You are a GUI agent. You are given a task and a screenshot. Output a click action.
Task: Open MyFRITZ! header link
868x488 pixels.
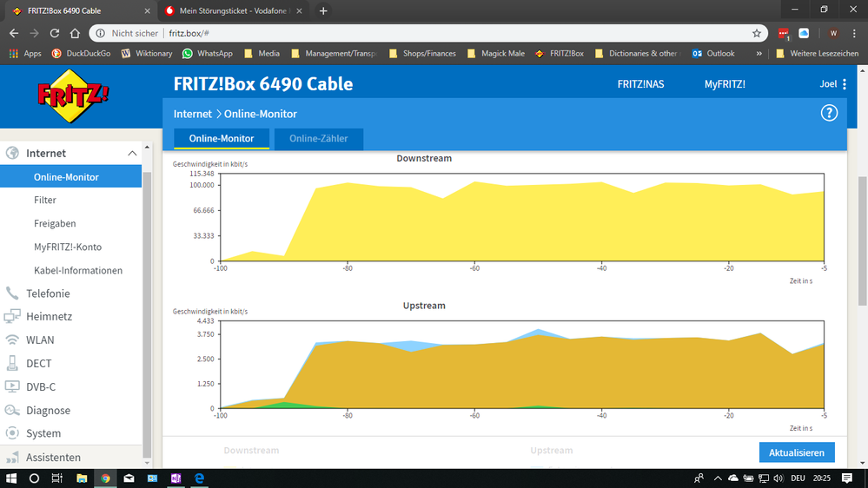click(725, 84)
